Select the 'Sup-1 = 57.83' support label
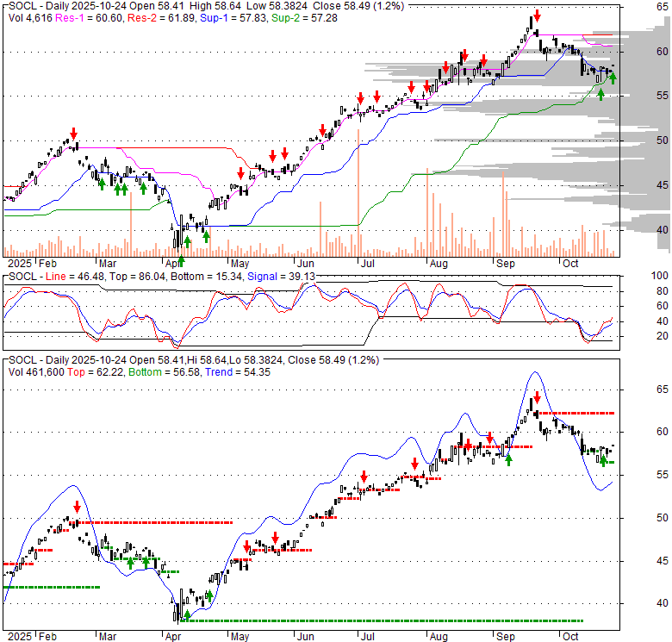Image resolution: width=672 pixels, height=642 pixels. coord(233,18)
